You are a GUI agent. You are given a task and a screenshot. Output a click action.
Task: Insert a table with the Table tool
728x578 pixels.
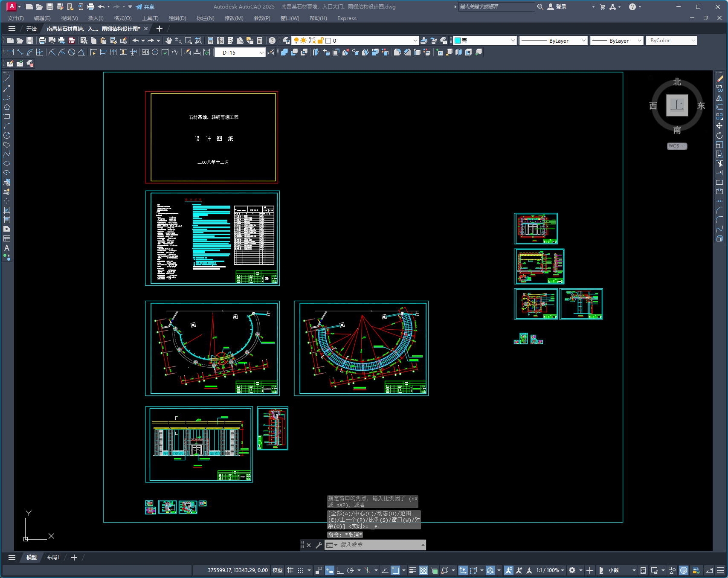[x=7, y=238]
